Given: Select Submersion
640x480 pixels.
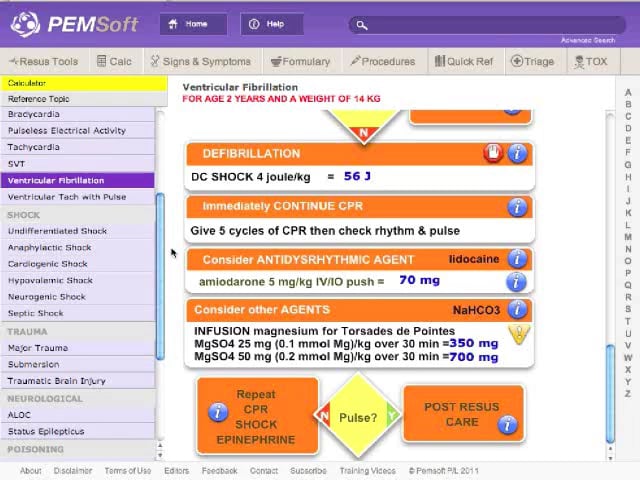Looking at the screenshot, I should click(x=78, y=364).
